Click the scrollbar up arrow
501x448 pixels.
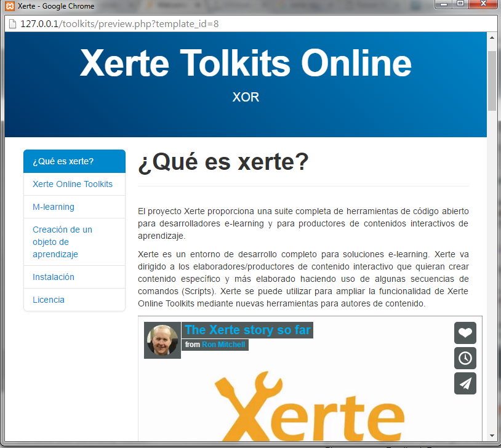[492, 38]
